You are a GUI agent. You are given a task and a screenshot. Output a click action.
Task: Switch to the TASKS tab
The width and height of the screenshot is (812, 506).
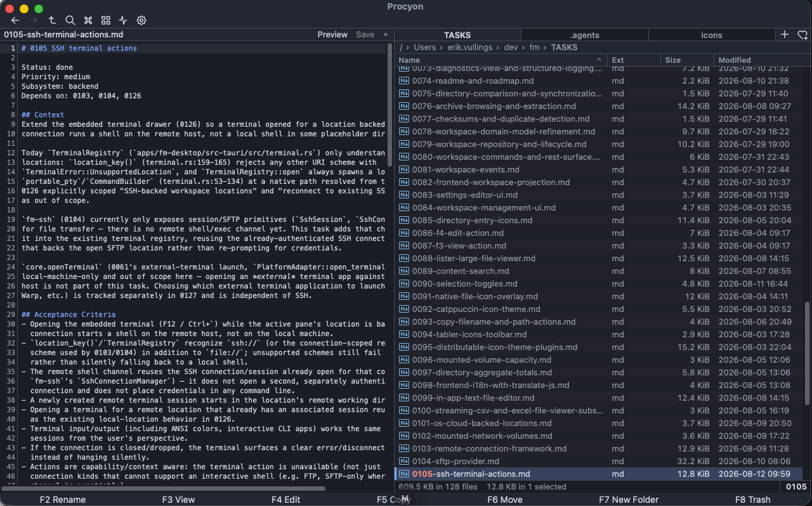[457, 35]
